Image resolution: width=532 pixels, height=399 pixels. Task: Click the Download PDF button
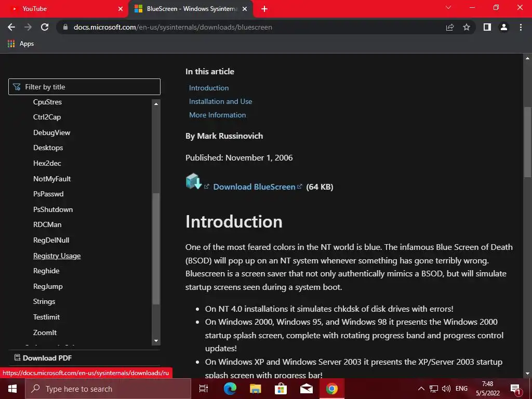(43, 358)
